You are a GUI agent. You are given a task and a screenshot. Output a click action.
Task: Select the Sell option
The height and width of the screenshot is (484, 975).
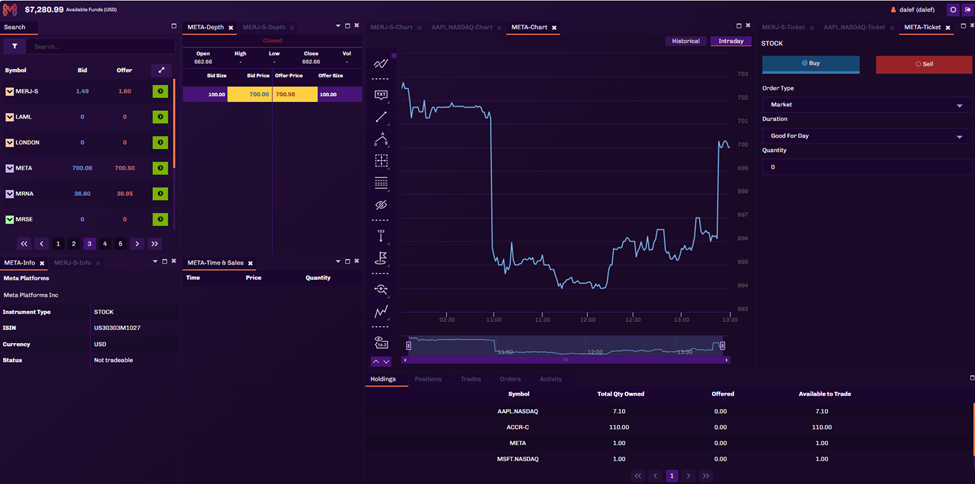coord(923,63)
